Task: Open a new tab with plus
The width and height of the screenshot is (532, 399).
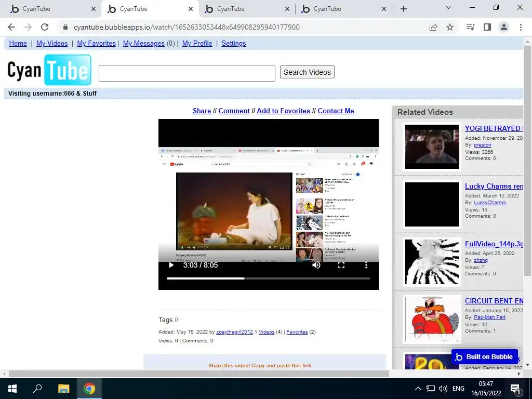Action: [403, 9]
